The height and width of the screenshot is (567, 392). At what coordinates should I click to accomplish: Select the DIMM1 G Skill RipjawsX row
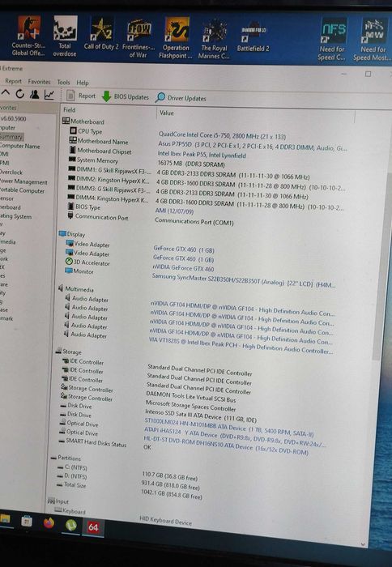pyautogui.click(x=188, y=173)
